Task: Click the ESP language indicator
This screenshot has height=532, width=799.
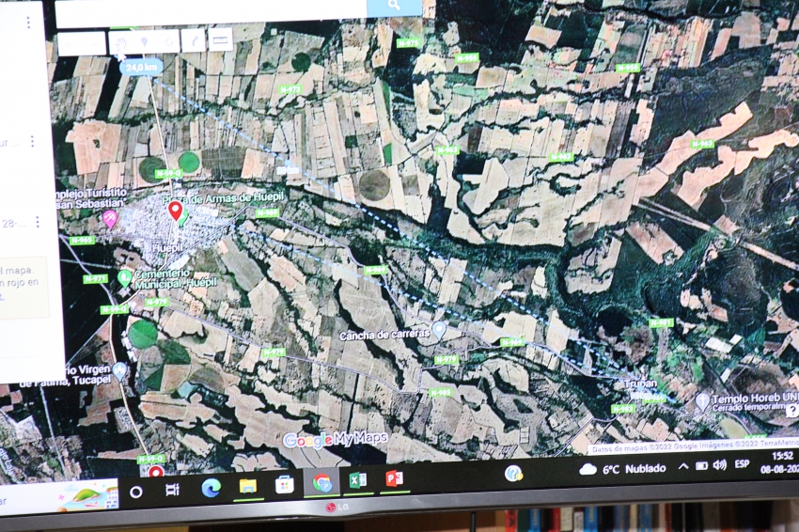Action: coord(742,464)
